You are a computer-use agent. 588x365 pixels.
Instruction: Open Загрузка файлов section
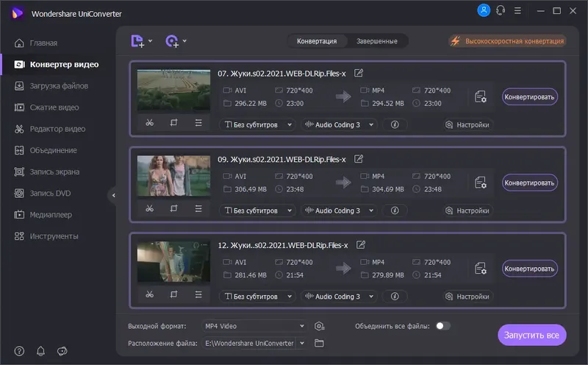[51, 86]
